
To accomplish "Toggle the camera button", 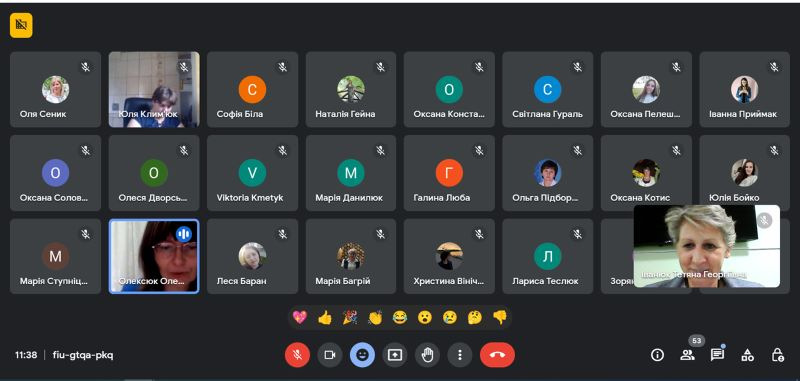I will [x=330, y=355].
